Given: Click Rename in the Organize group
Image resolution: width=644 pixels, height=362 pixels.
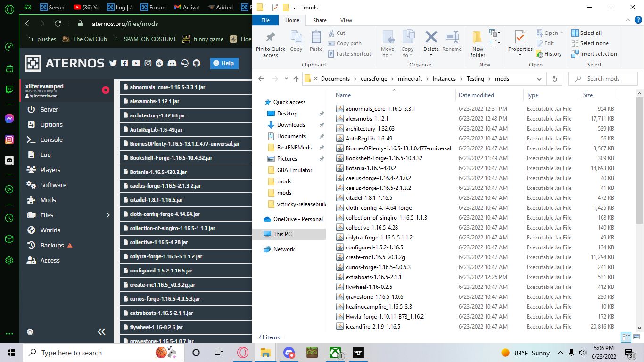Looking at the screenshot, I should [x=452, y=41].
